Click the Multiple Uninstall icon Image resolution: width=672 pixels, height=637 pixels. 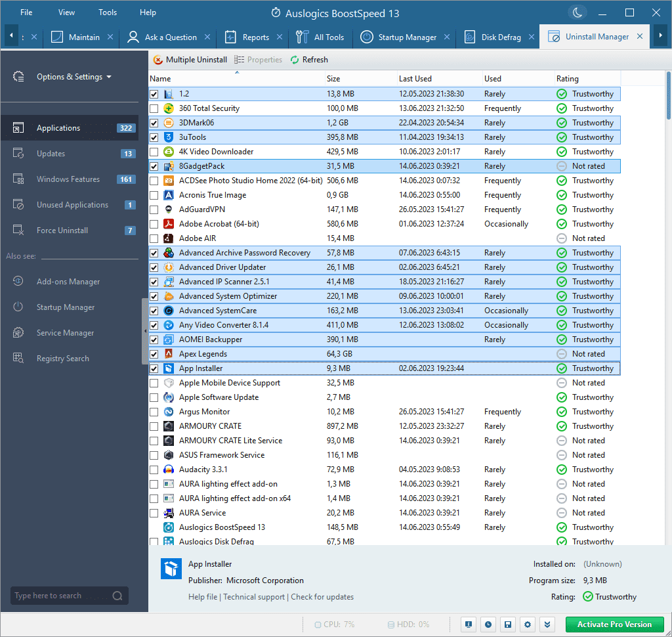[x=157, y=60]
